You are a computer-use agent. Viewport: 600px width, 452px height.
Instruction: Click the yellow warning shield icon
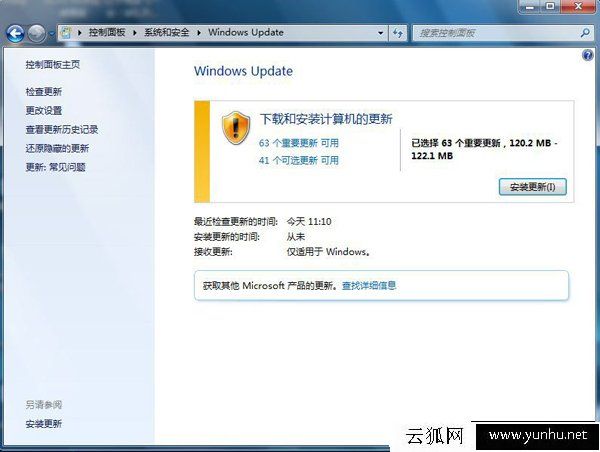236,128
